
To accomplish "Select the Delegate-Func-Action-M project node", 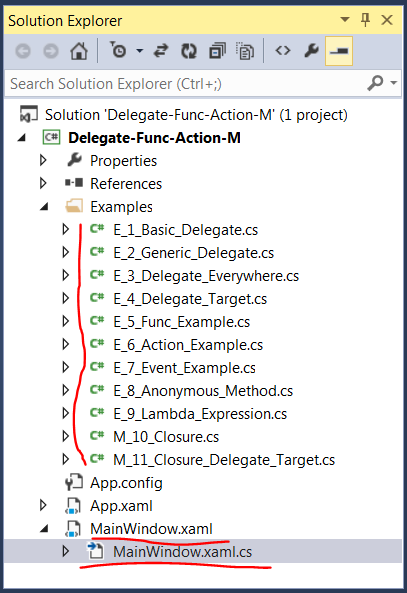I will coord(154,138).
